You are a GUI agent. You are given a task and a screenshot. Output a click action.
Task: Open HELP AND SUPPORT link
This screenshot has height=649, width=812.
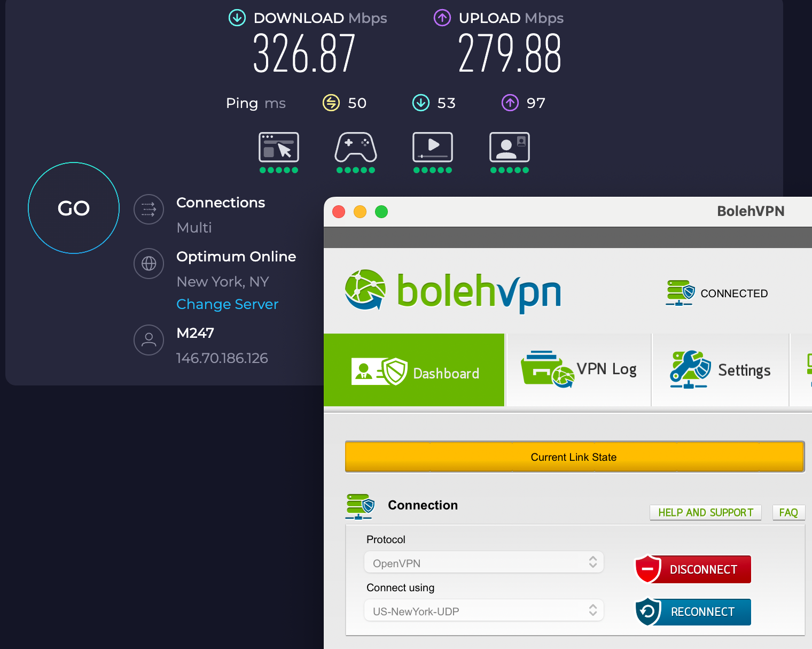tap(706, 513)
